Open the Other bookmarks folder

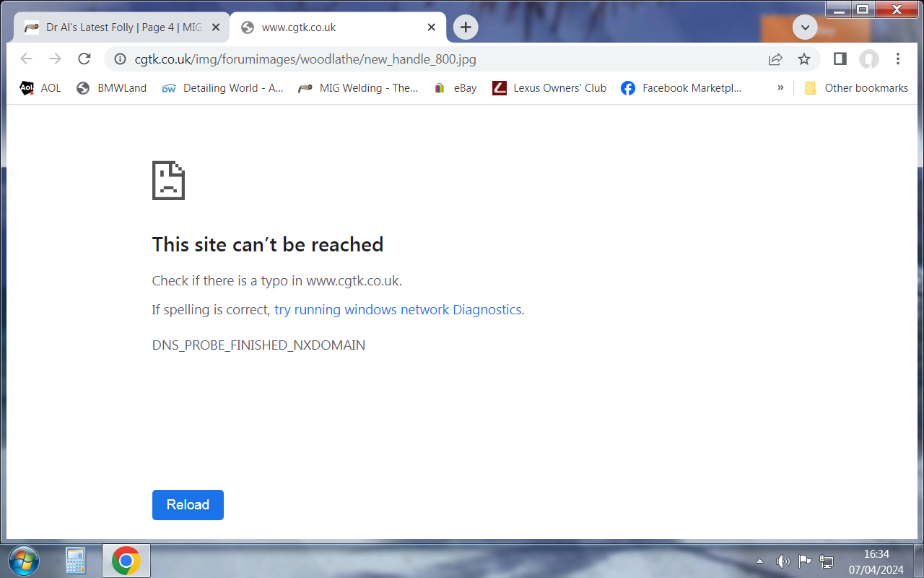(x=856, y=88)
